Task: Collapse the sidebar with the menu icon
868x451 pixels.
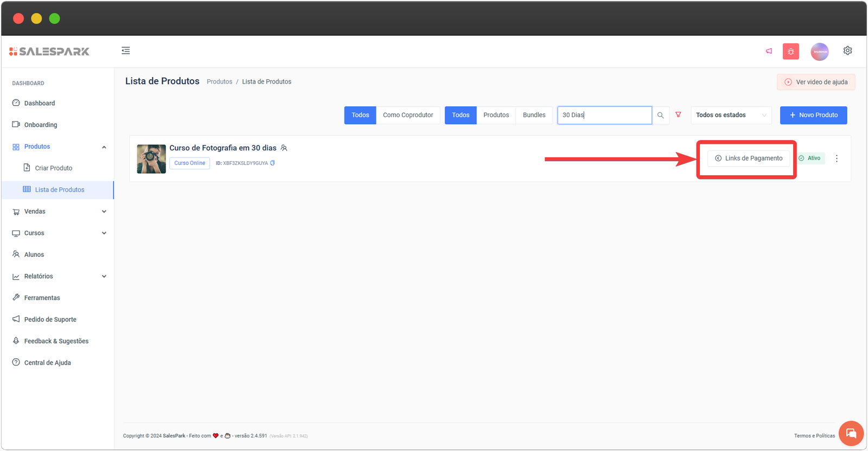Action: click(x=126, y=50)
